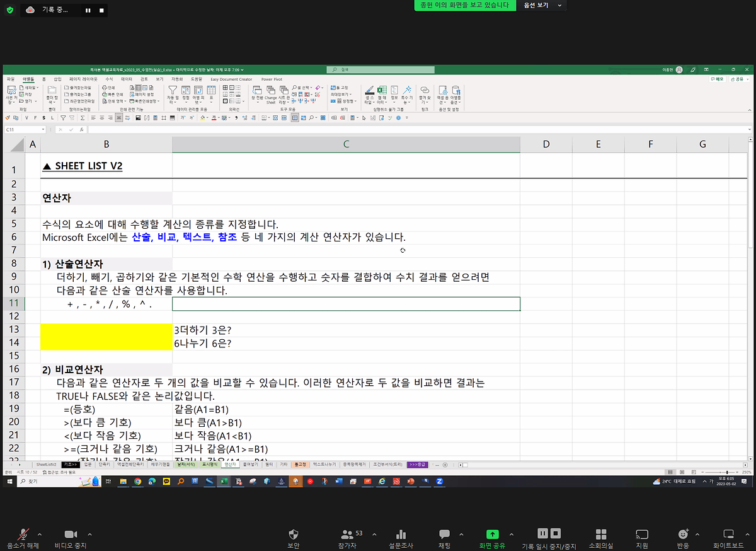Click the Insert Function fx icon

82,129
